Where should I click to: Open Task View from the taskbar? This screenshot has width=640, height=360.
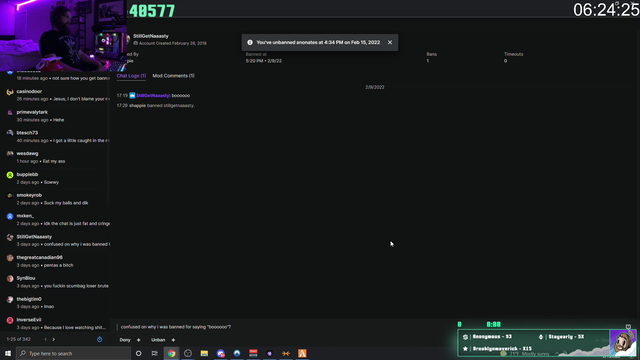click(x=155, y=353)
